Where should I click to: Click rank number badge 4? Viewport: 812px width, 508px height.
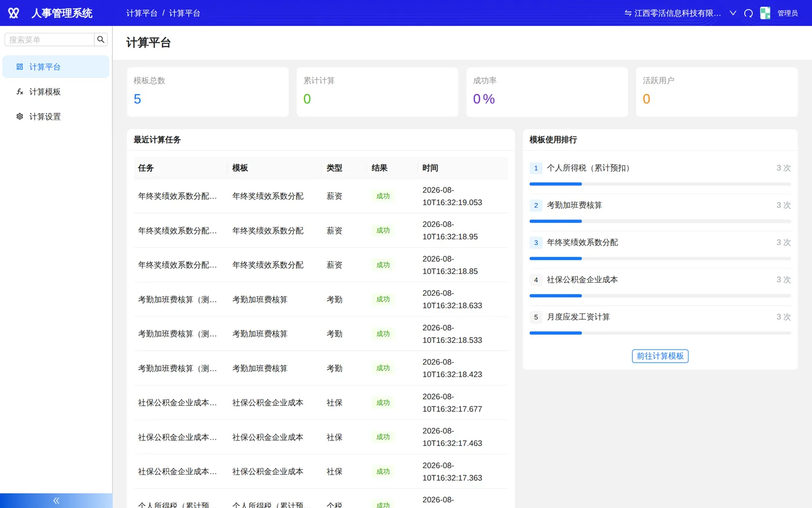(536, 279)
